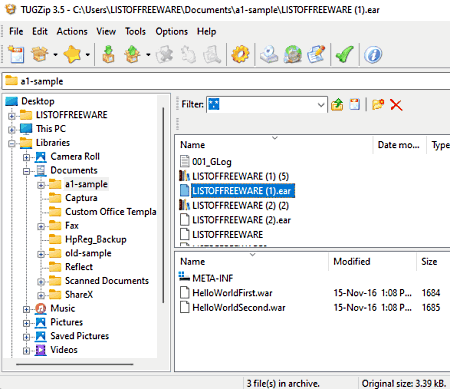Collapse the Documents tree node
The image size is (450, 389).
click(26, 171)
